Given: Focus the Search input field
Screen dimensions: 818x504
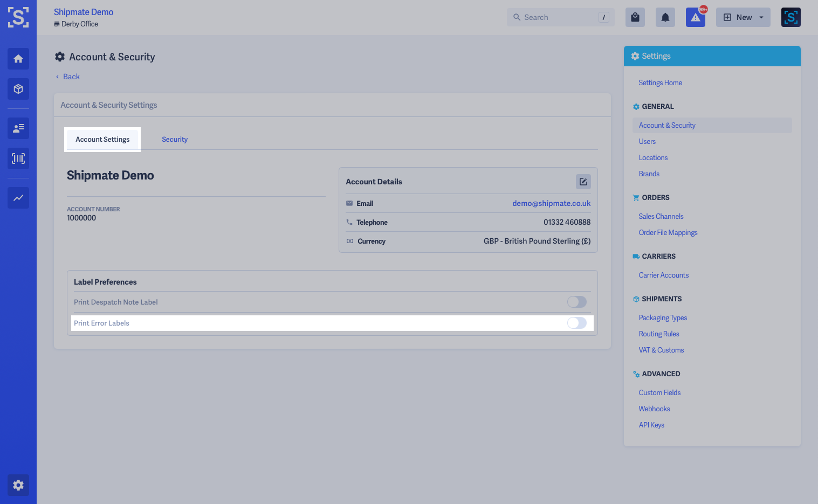Looking at the screenshot, I should [561, 17].
